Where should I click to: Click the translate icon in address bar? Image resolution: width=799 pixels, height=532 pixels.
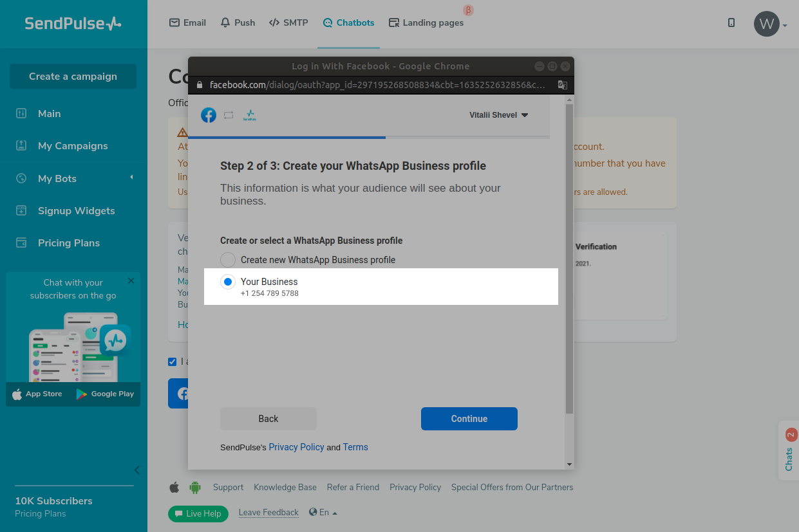(x=562, y=85)
